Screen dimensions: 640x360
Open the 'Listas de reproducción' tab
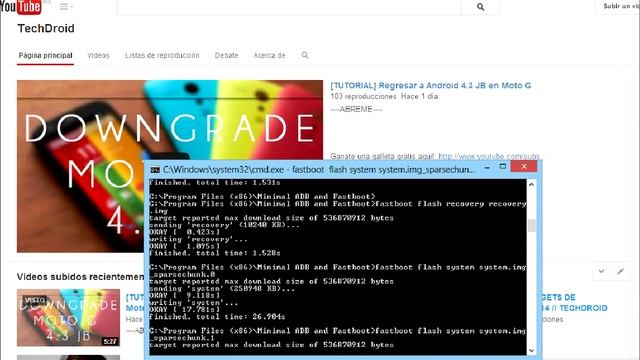(162, 56)
